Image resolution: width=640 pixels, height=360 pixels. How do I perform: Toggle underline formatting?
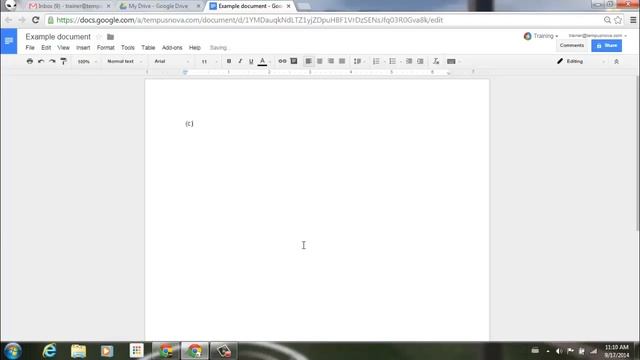[251, 61]
